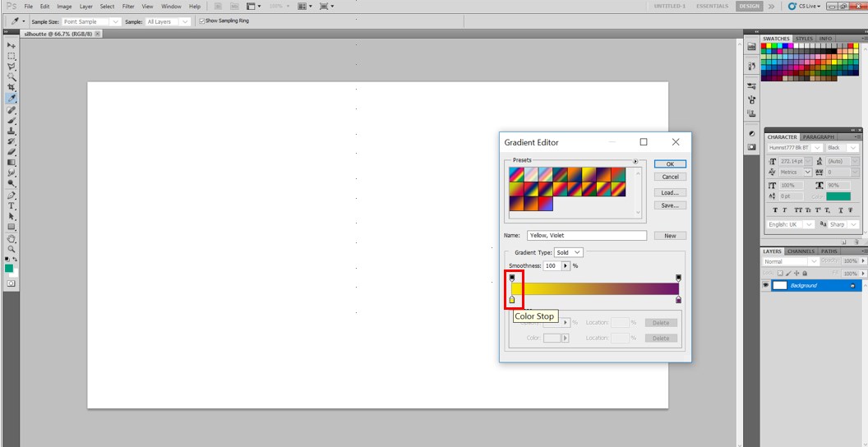Select the violet color stop

coord(679,300)
